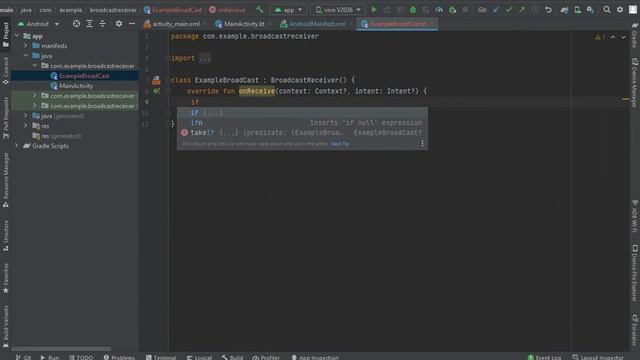Open IDE settings gear in top toolbar
Viewport: 640px width, 360px height.
(x=620, y=9)
